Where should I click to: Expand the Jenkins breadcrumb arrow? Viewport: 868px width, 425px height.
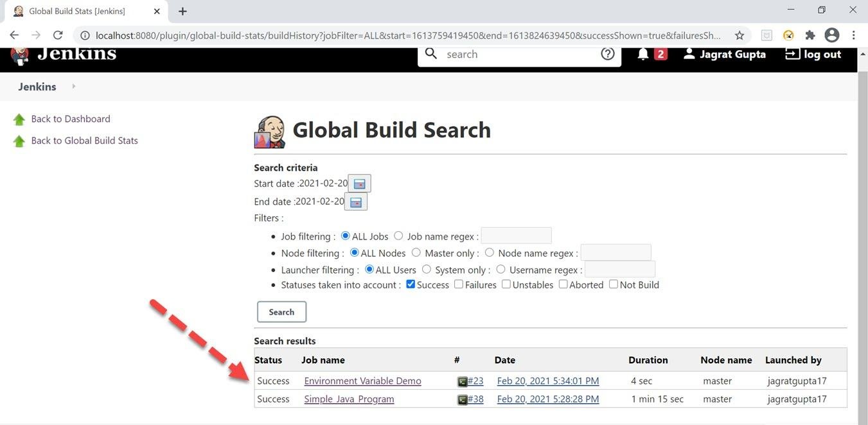pyautogui.click(x=73, y=86)
